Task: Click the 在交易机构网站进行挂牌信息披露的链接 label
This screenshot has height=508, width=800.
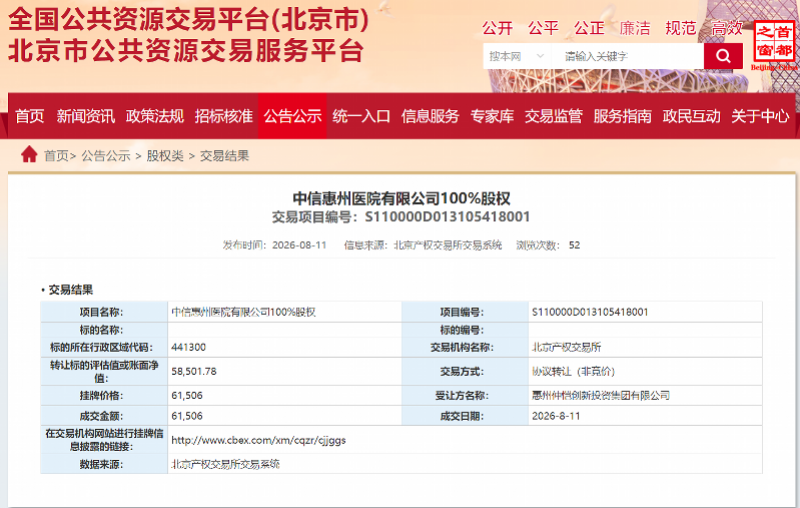Action: (104, 440)
